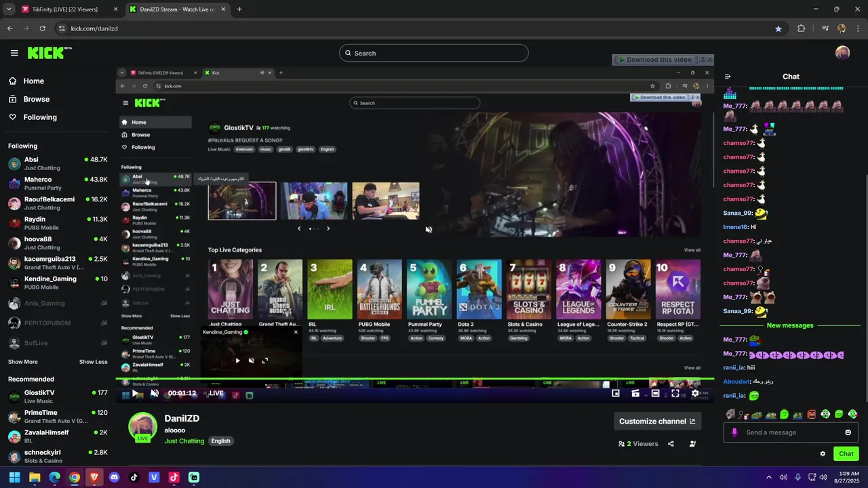Open Absi channel in Following list

pyautogui.click(x=58, y=163)
